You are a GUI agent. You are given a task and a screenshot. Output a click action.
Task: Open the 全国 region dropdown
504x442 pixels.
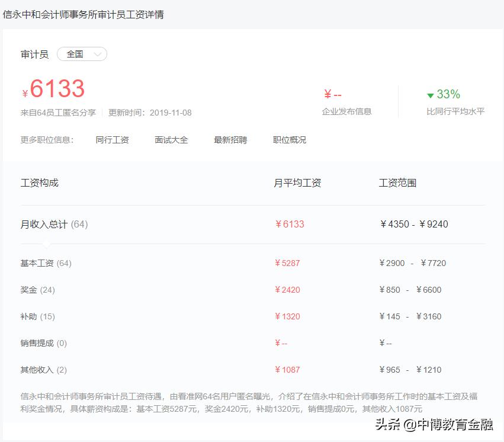[x=76, y=54]
